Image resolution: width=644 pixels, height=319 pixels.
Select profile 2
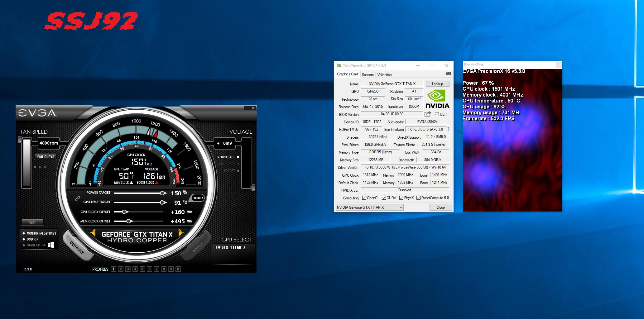[x=121, y=269]
